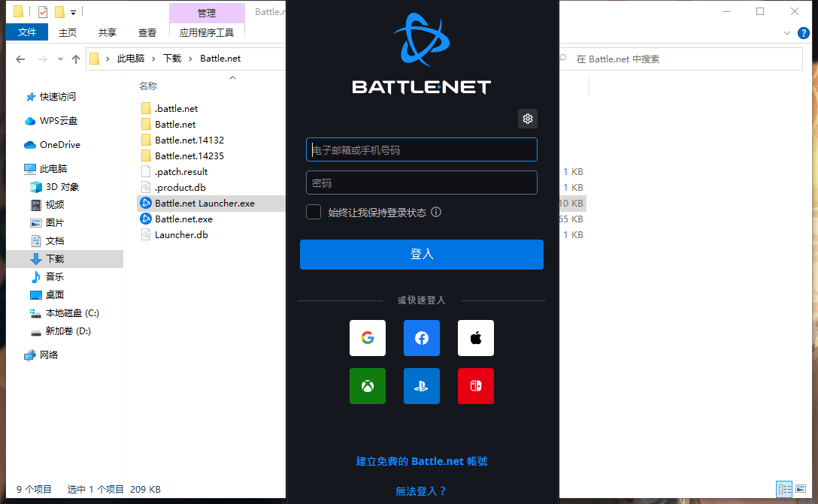Viewport: 818px width, 504px height.
Task: Expand chevron after 此电脑 in breadcrumb
Action: click(153, 59)
